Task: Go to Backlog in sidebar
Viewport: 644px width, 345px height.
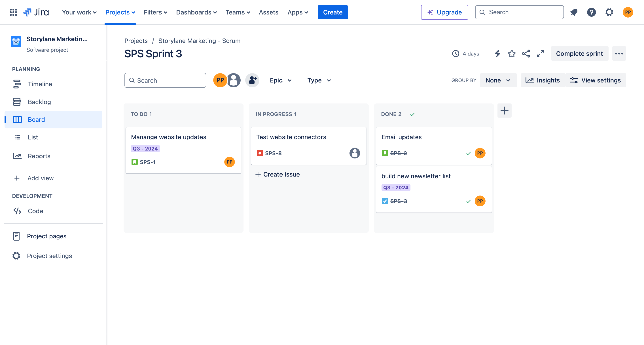Action: pos(39,102)
